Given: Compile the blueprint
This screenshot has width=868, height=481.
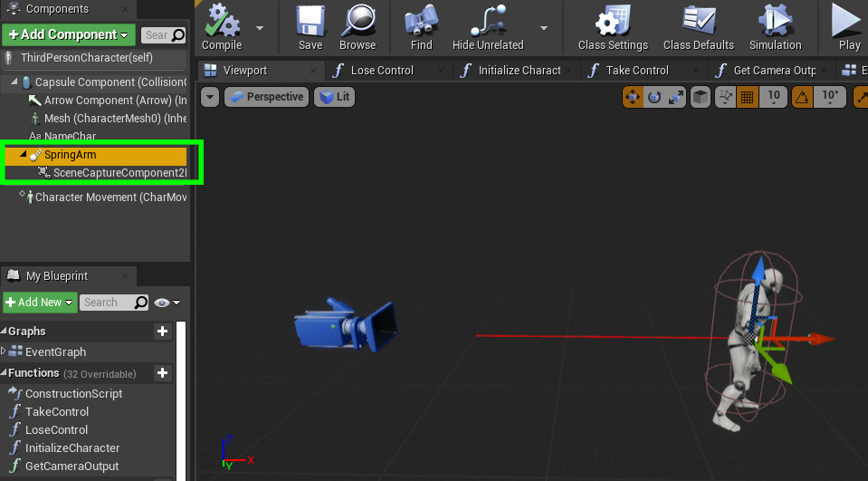Looking at the screenshot, I should 222,28.
